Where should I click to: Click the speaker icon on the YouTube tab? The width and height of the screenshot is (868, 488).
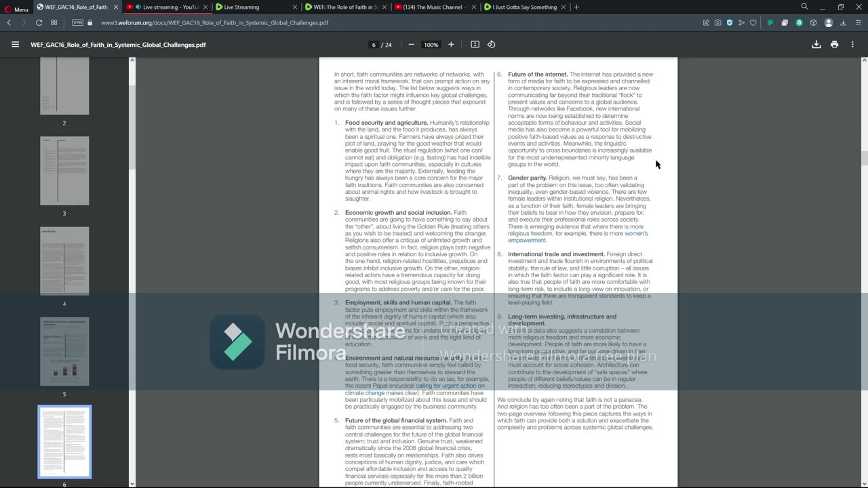tap(138, 7)
